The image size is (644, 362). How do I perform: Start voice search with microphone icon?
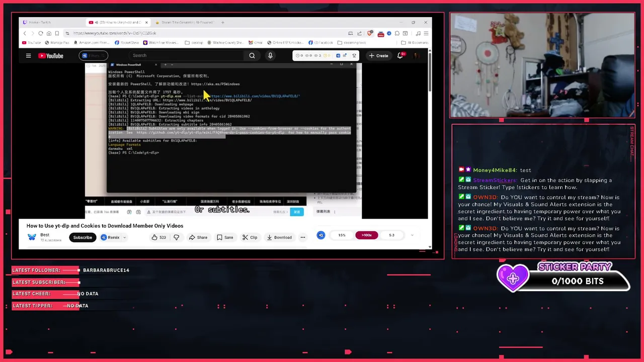click(270, 56)
